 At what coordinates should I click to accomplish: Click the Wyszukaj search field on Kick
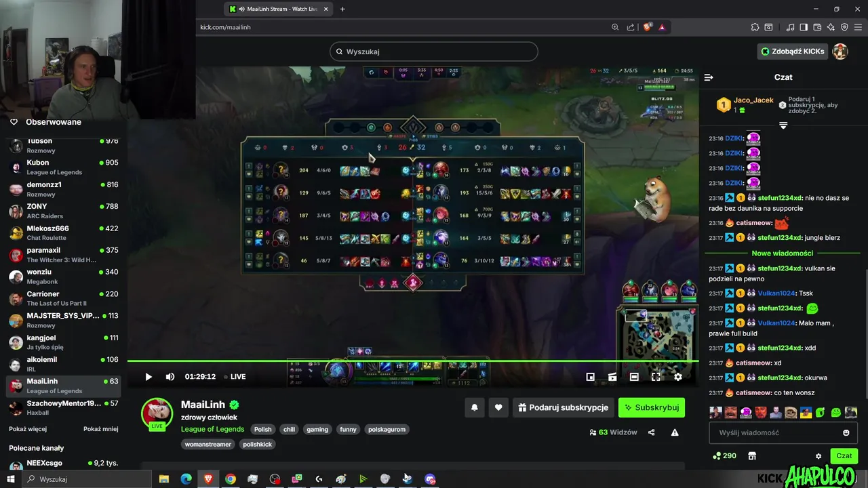[x=434, y=52]
